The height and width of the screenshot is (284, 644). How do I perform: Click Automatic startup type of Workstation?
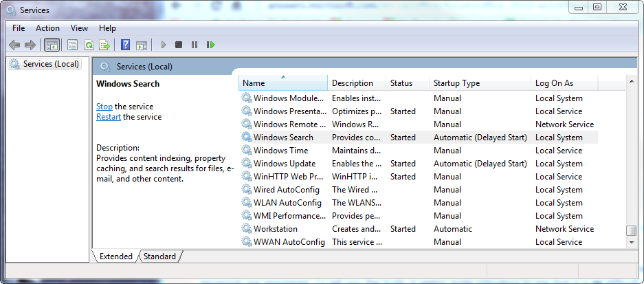(453, 228)
